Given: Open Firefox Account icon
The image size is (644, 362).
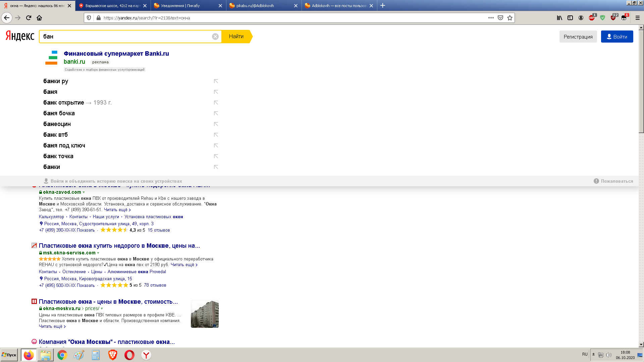Looking at the screenshot, I should click(x=581, y=18).
